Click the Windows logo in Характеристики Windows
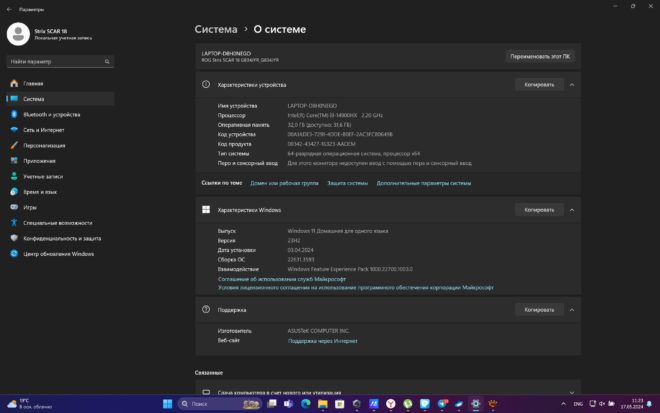 (x=206, y=210)
